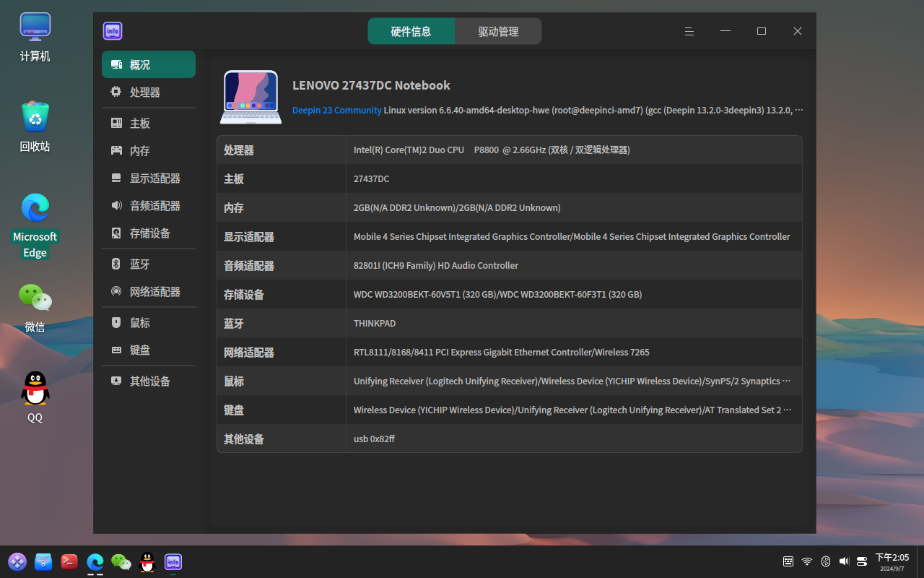Click WeChat icon in the taskbar
The image size is (924, 578).
coord(121,561)
